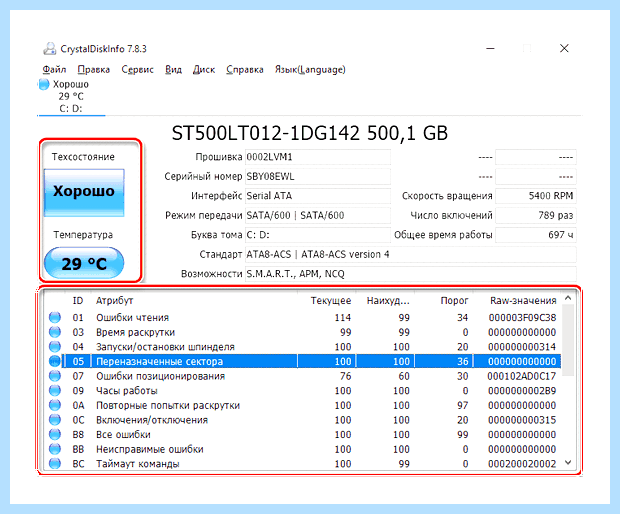This screenshot has height=514, width=620.
Task: Click the SMART list scroll down arrow
Action: 568,463
